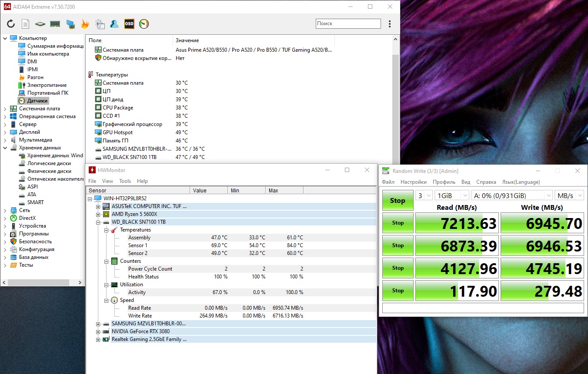Click the monitor with network card toolbar icon
The height and width of the screenshot is (374, 588).
coord(70,24)
